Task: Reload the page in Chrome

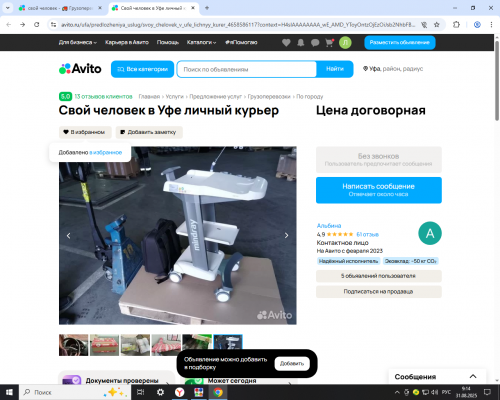Action: coord(37,25)
